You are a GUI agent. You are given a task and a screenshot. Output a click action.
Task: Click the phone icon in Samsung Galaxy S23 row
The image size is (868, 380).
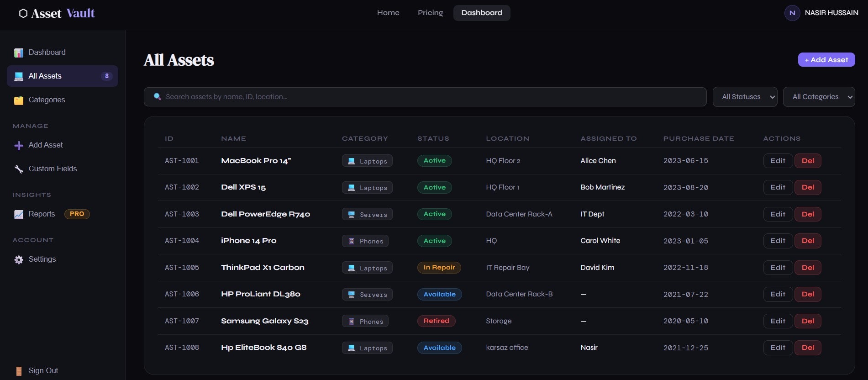point(352,322)
